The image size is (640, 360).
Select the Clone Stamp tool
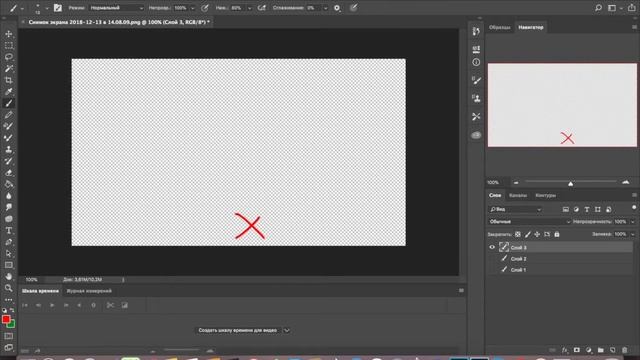click(9, 149)
